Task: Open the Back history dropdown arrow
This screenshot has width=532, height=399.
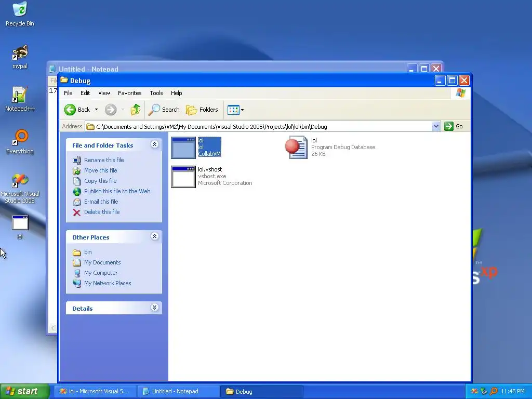Action: pos(96,110)
